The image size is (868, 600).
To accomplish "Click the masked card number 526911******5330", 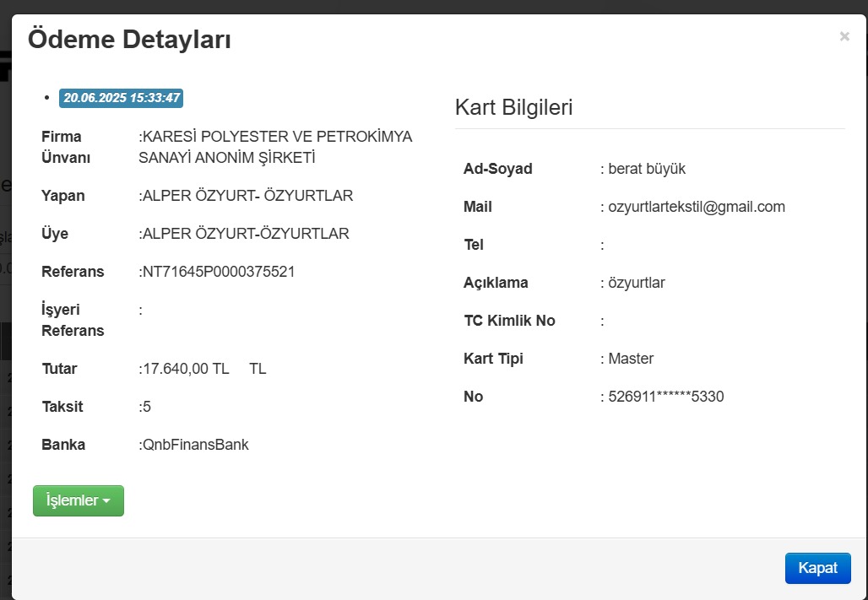I will (666, 397).
